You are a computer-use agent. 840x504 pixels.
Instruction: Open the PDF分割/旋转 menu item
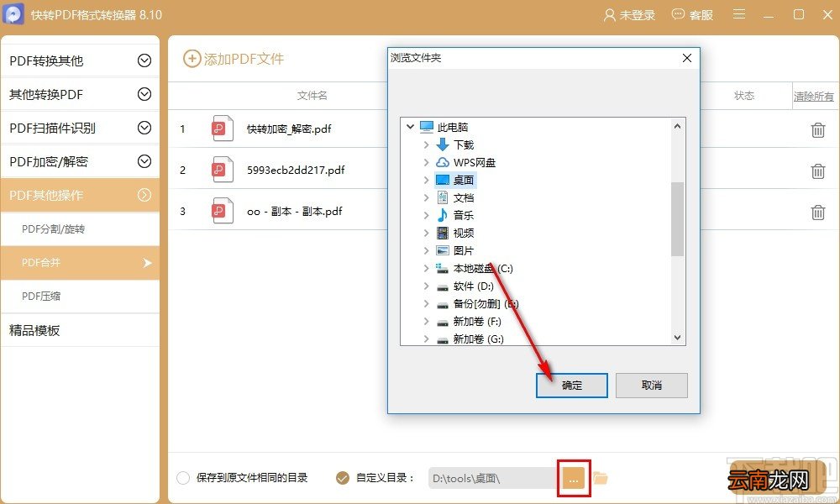(81, 229)
